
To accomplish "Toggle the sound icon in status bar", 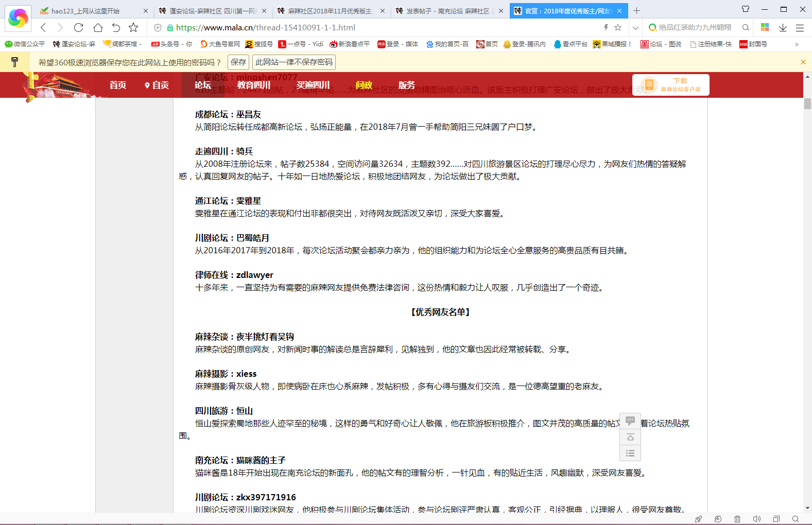I will coord(756,519).
